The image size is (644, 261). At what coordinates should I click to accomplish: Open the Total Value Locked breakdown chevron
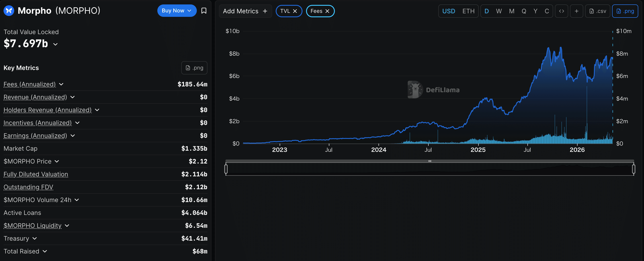[x=55, y=44]
